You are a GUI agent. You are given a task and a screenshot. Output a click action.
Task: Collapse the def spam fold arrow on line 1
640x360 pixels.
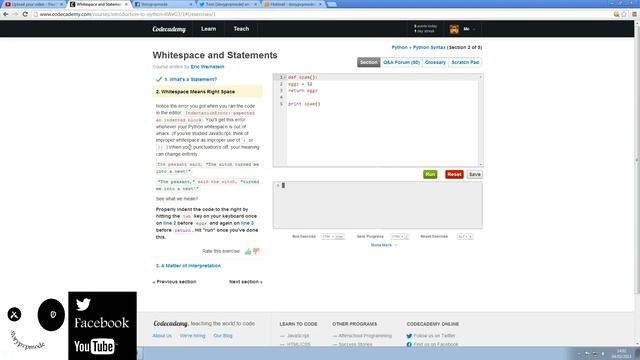click(x=285, y=77)
